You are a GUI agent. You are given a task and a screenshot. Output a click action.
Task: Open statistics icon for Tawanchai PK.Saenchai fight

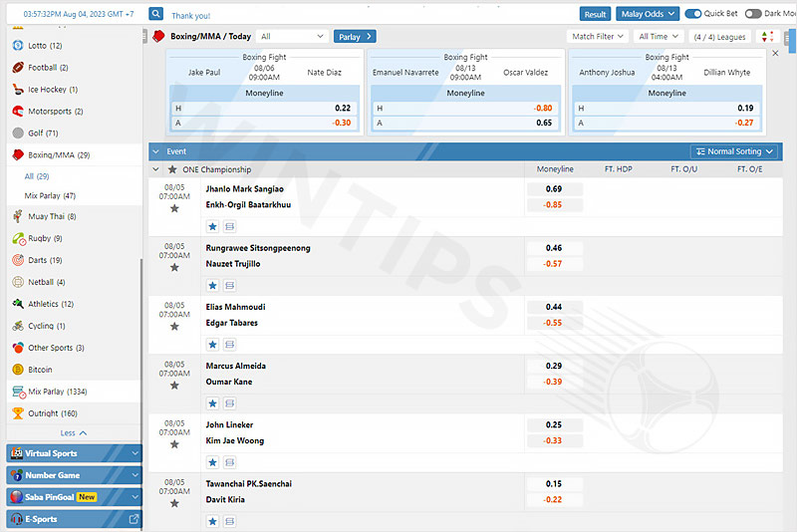coord(230,521)
